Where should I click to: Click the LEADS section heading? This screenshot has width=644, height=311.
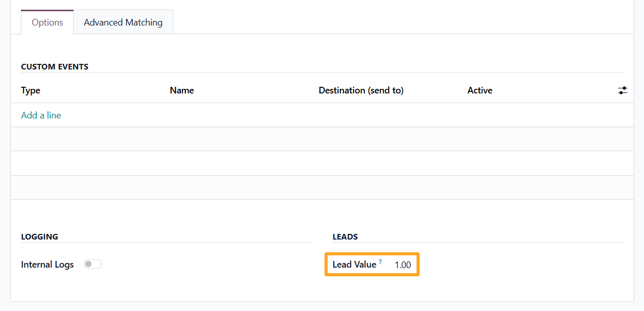tap(345, 237)
